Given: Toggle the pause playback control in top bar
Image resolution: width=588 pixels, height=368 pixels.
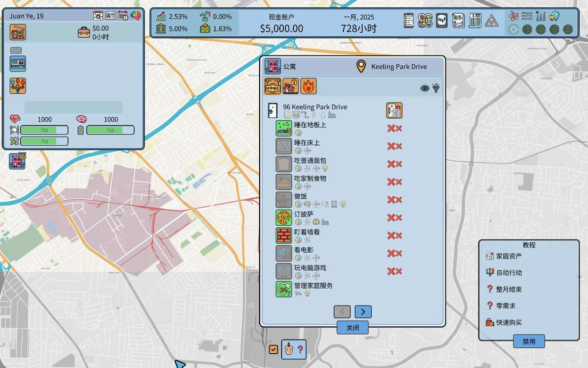Looking at the screenshot, I should tap(514, 29).
